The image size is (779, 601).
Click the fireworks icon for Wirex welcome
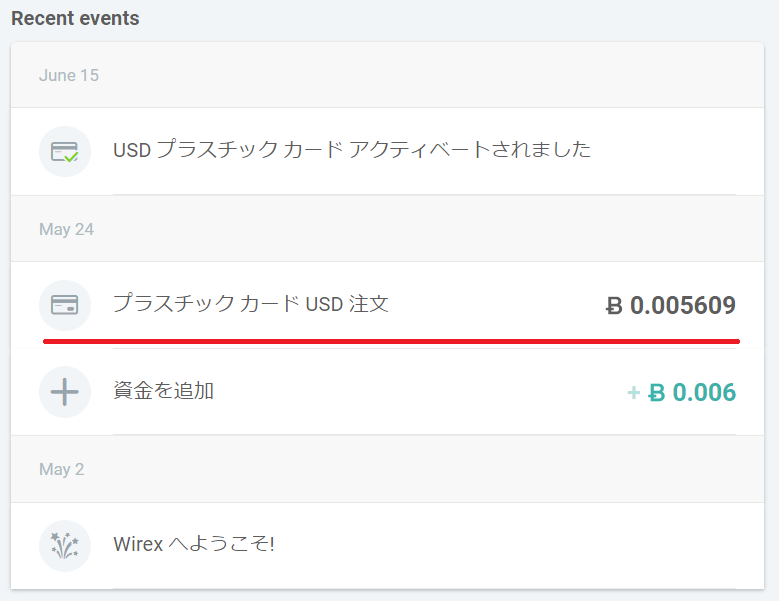(x=65, y=545)
